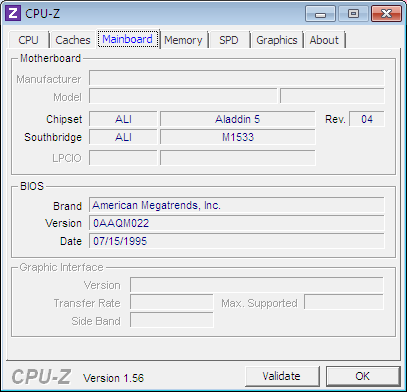
Task: Close the CPU-Z window
Action: point(386,14)
